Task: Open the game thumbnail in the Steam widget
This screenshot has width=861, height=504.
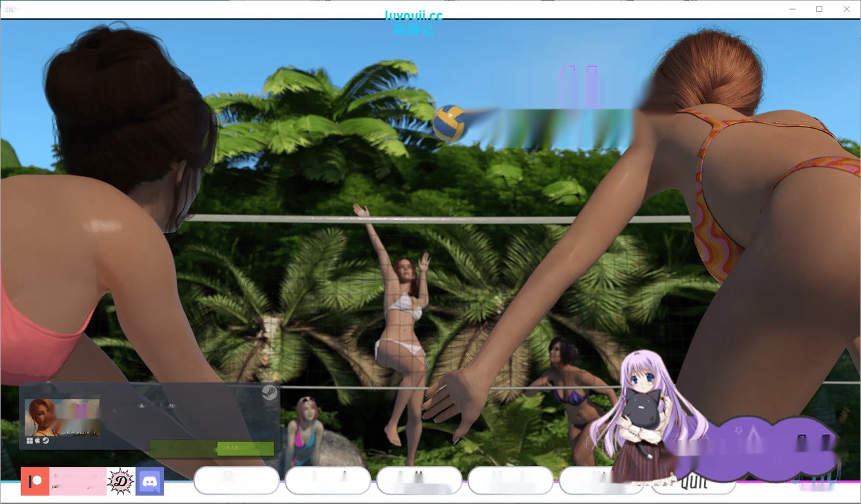Action: 62,417
